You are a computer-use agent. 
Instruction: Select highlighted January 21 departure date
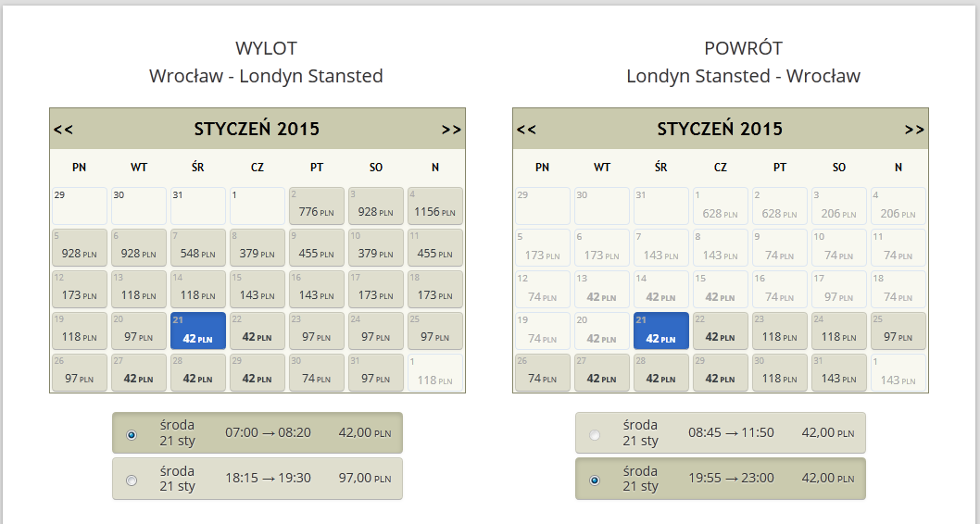point(197,331)
